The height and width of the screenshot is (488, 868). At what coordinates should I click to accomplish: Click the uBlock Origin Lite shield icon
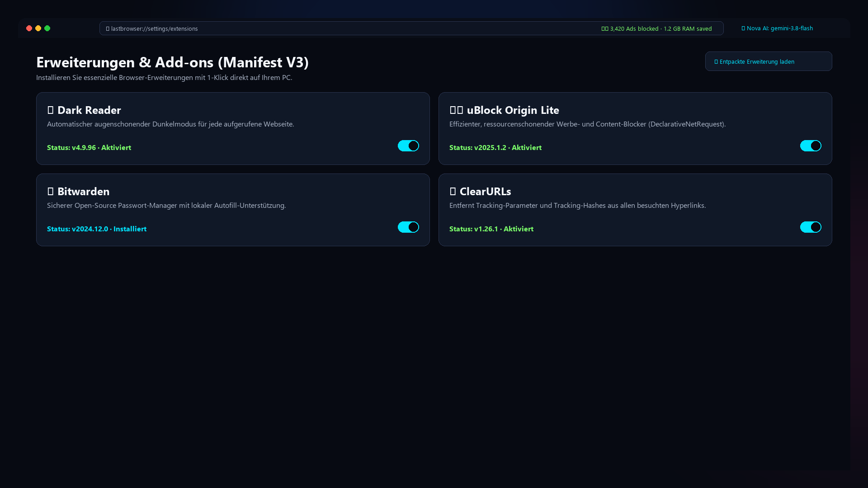tap(456, 110)
